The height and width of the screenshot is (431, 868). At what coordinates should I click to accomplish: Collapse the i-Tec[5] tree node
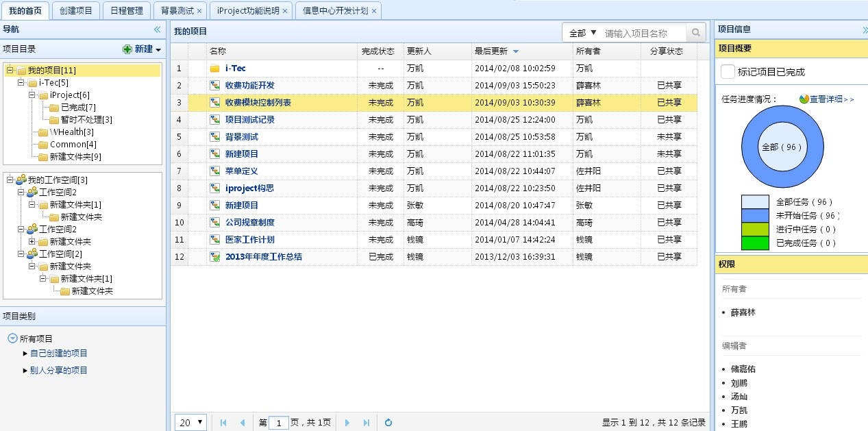(x=21, y=83)
